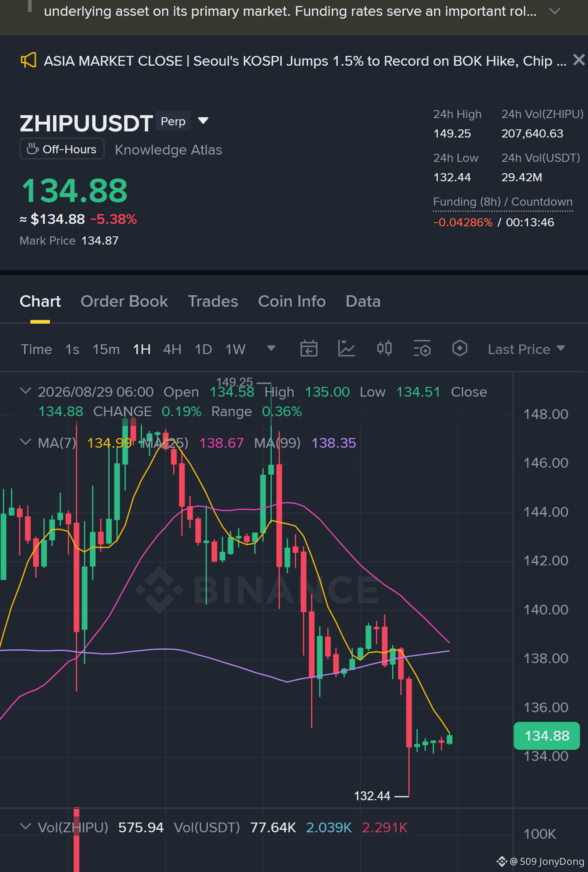Click the 24h Vol(USDT) value 29.42M
The width and height of the screenshot is (588, 872).
coord(522,177)
